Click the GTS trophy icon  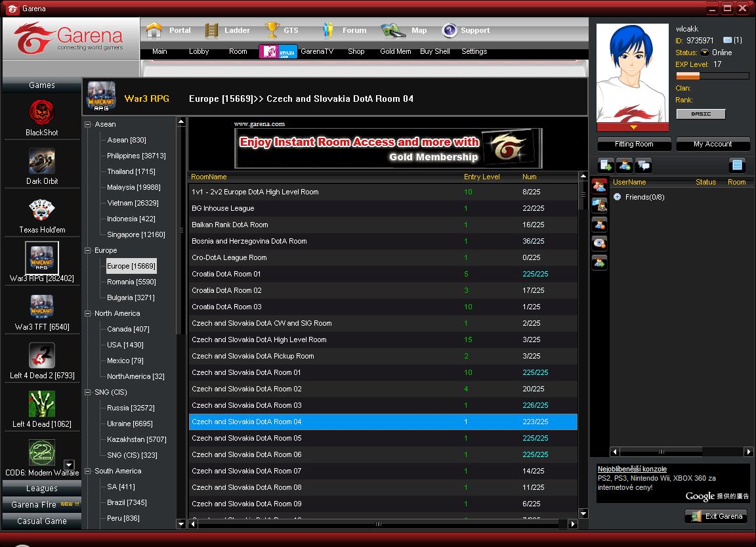(272, 30)
